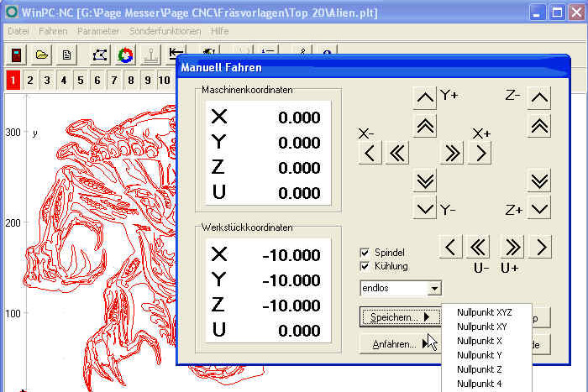Expand the Speichern... submenu button
This screenshot has width=588, height=392.
pos(400,317)
